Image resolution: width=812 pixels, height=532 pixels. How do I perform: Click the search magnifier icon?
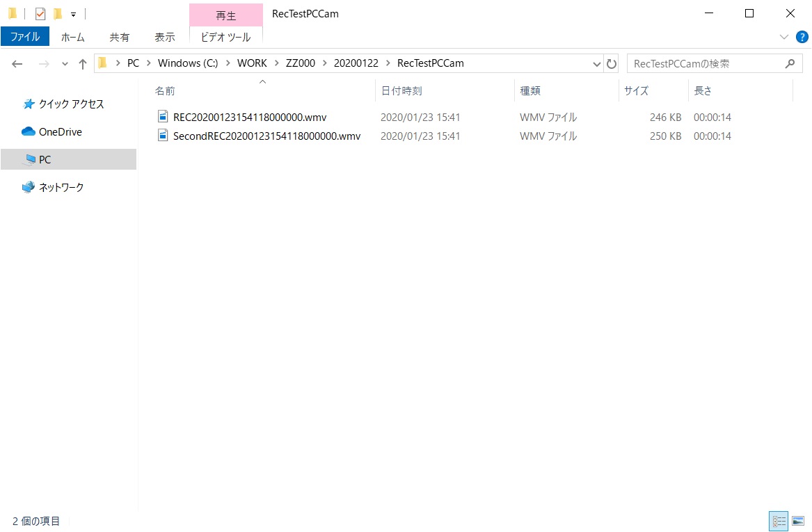(790, 64)
